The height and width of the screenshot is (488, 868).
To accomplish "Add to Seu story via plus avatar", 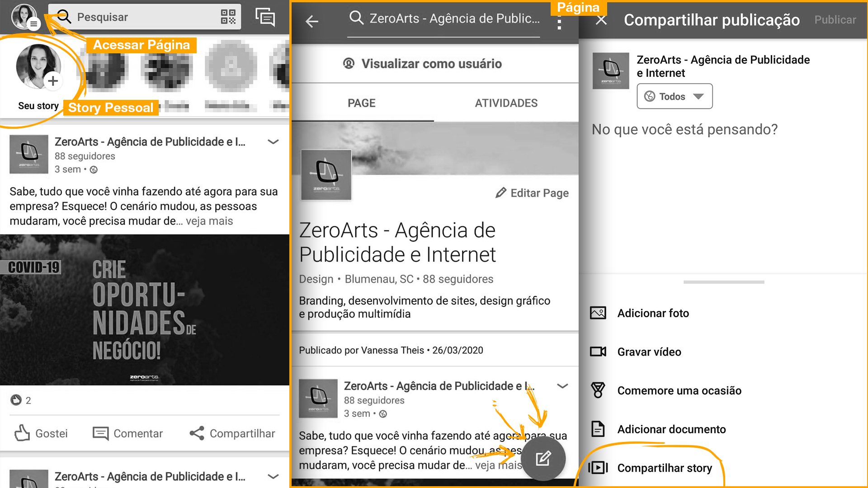I will [52, 81].
